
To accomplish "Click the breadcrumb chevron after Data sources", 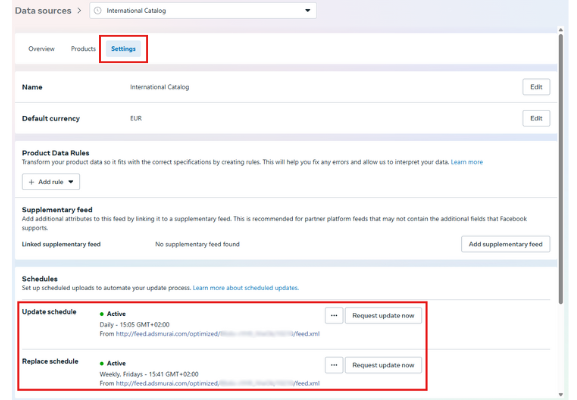I will [79, 11].
